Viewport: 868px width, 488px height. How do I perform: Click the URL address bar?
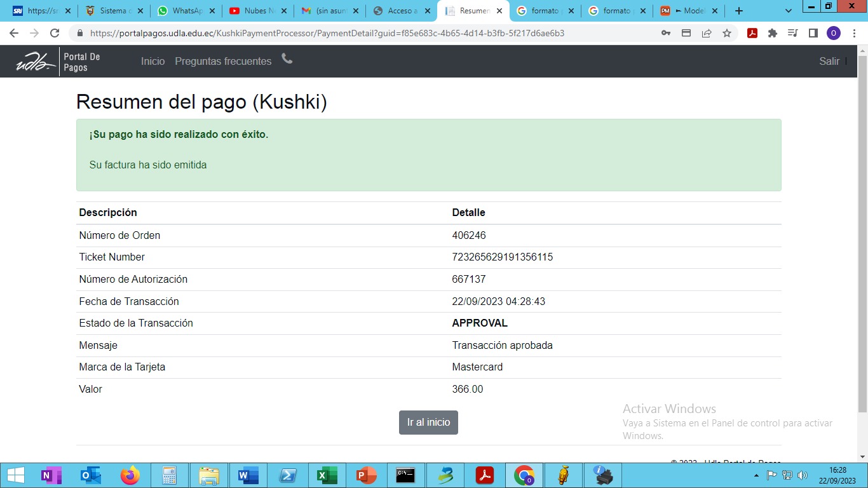[369, 33]
